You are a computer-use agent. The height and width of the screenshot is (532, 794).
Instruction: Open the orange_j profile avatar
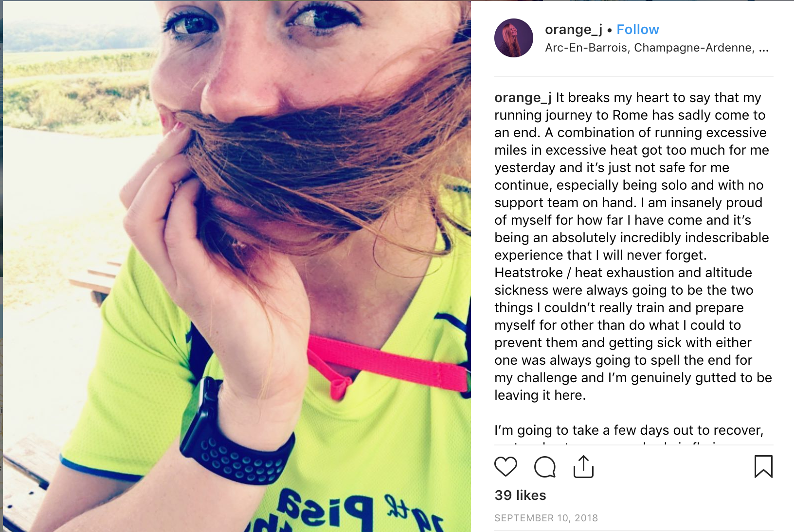(514, 38)
